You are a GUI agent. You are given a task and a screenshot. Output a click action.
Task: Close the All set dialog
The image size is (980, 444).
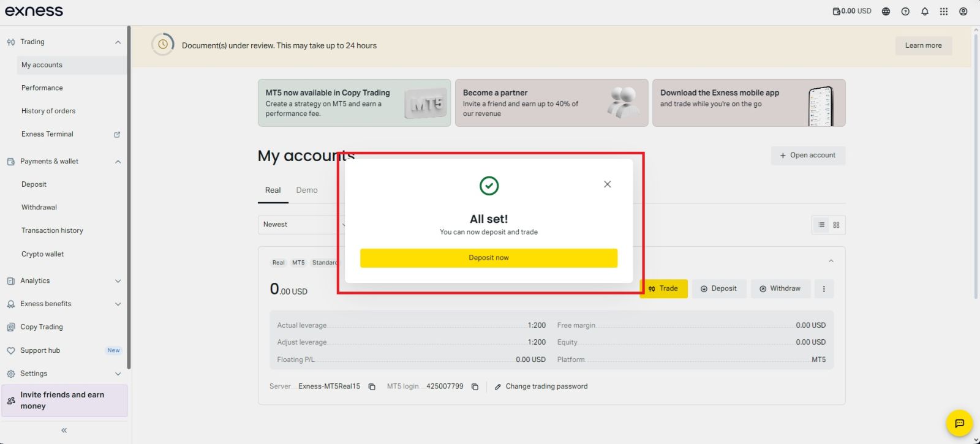coord(607,184)
